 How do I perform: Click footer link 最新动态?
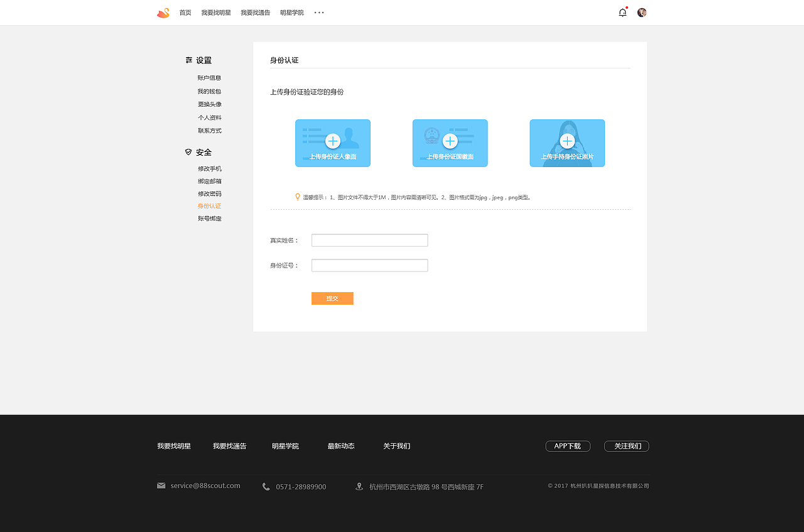pos(341,446)
